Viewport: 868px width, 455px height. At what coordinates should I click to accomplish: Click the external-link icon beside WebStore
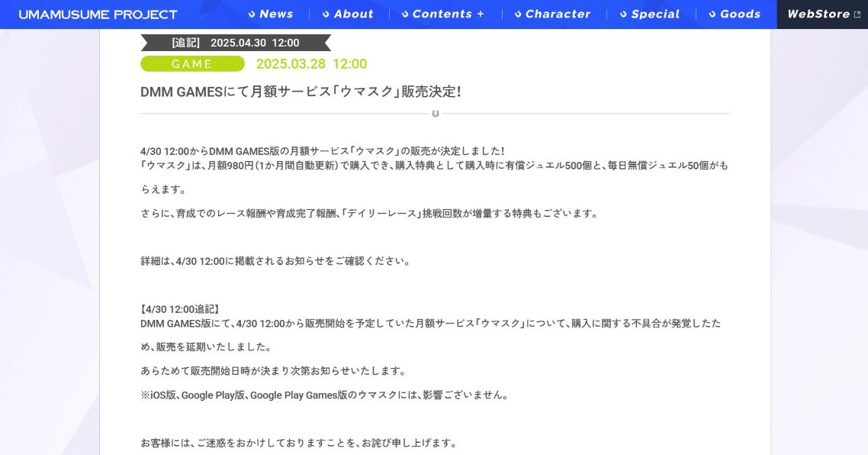857,15
